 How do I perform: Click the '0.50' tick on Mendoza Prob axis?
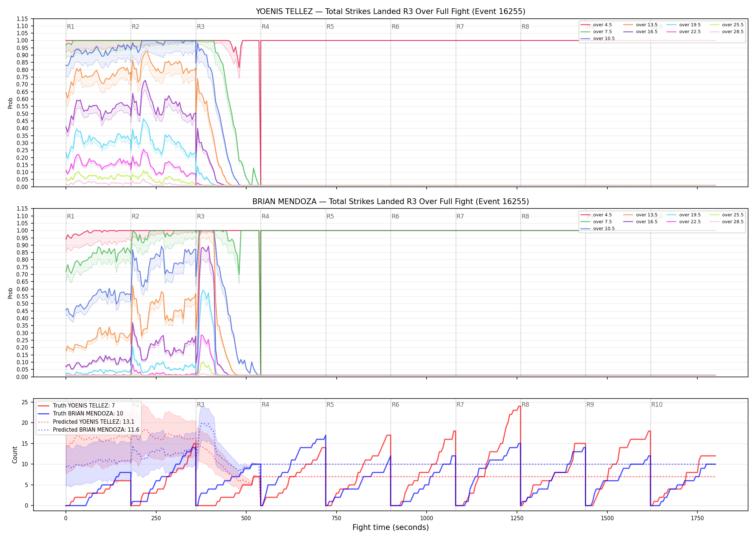click(x=22, y=304)
